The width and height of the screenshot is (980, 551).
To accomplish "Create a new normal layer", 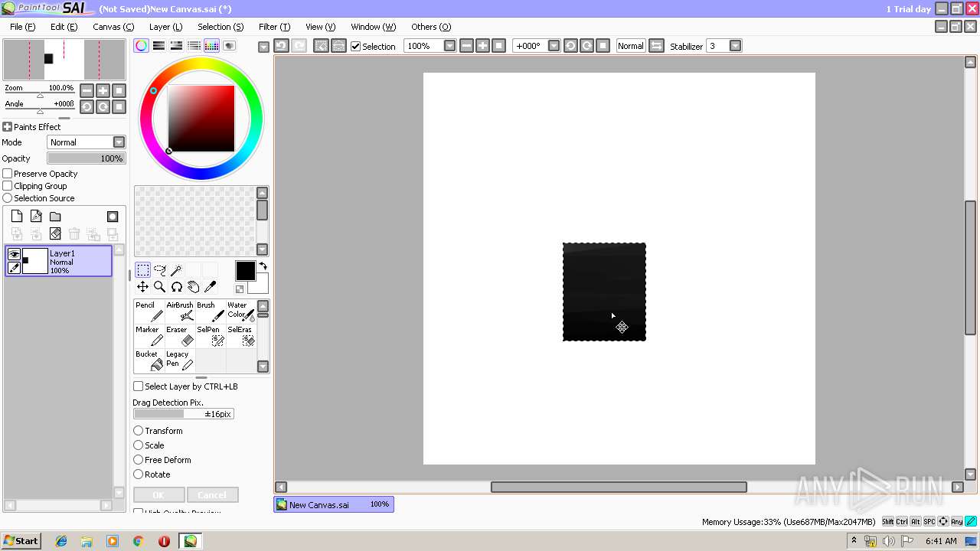I will pyautogui.click(x=17, y=217).
